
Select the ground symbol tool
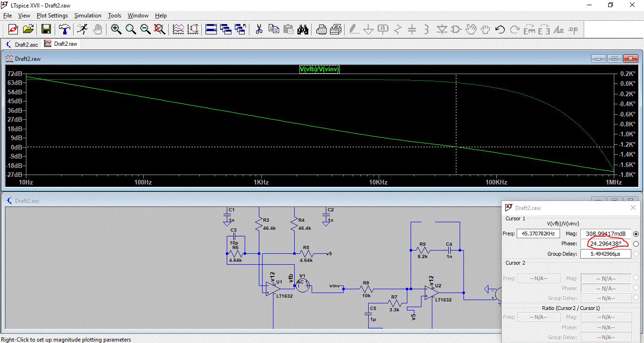(368, 29)
